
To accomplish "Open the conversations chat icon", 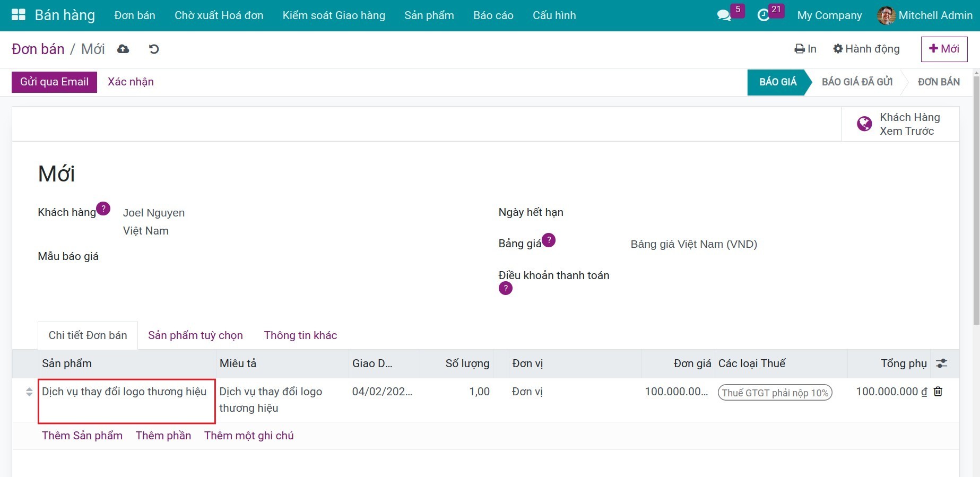I will [x=724, y=15].
